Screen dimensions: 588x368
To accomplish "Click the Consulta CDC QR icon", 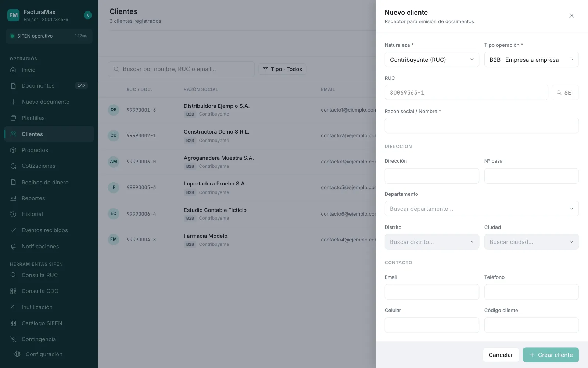I will coord(13,291).
